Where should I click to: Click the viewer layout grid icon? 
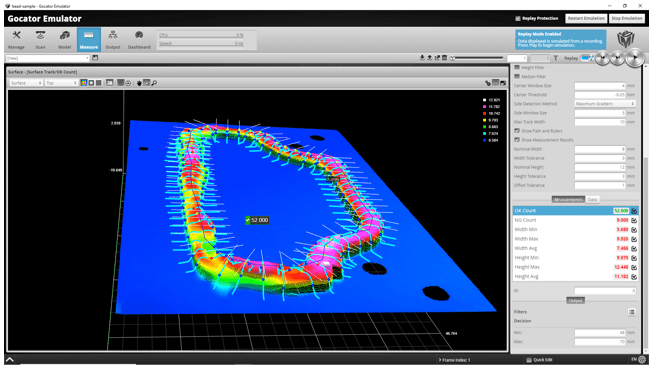point(496,83)
